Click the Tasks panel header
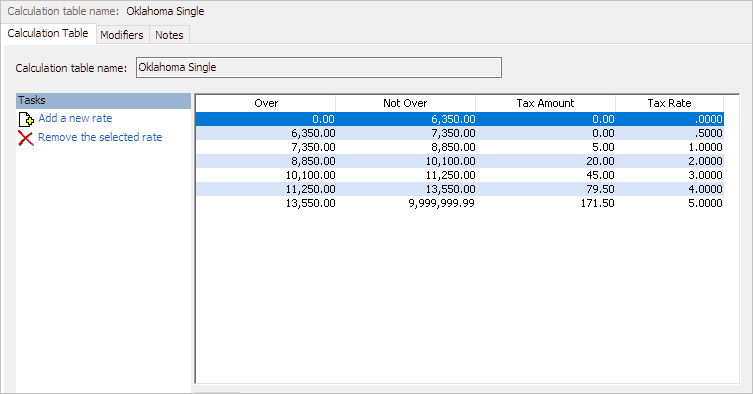753x394 pixels. [x=103, y=100]
